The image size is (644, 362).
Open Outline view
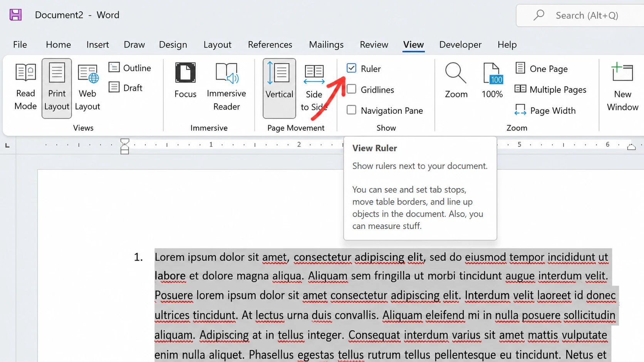coord(130,68)
